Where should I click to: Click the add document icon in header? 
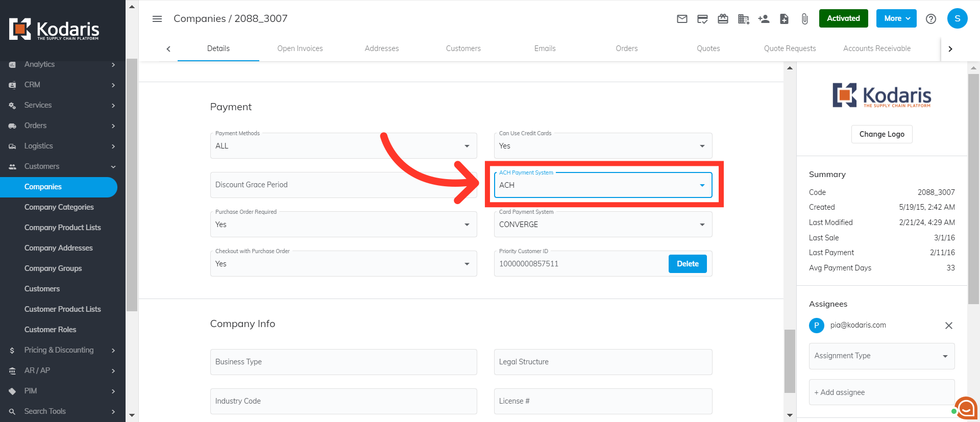pos(784,19)
